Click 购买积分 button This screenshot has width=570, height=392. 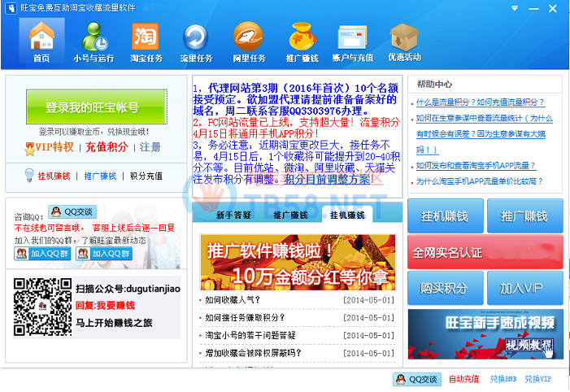coord(446,288)
